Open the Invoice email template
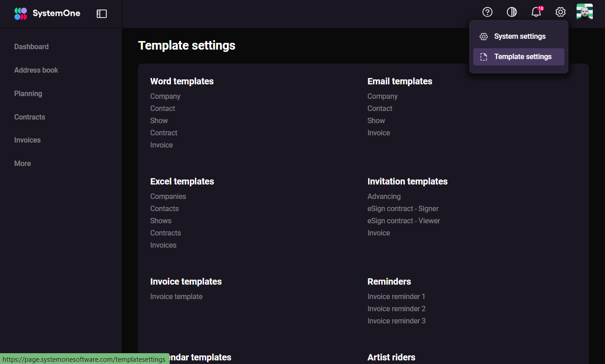 click(379, 132)
